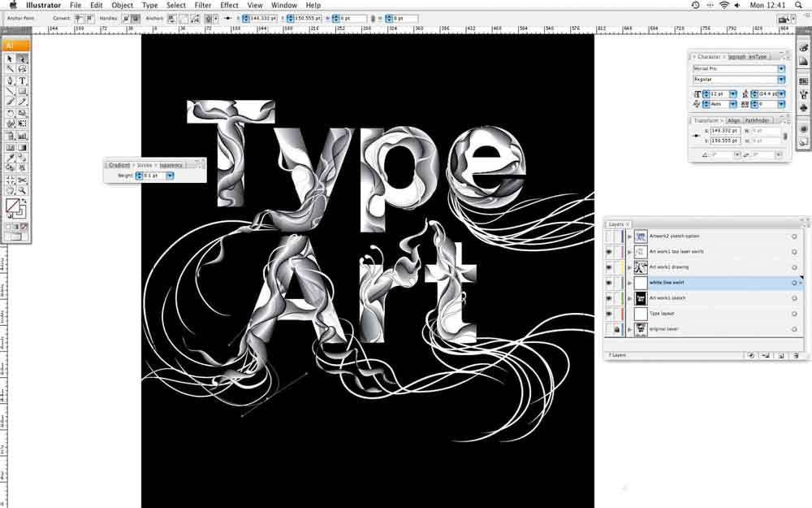Select the Art work1 sketch layer thumbnail
Screen dimensions: 812x508
point(641,298)
